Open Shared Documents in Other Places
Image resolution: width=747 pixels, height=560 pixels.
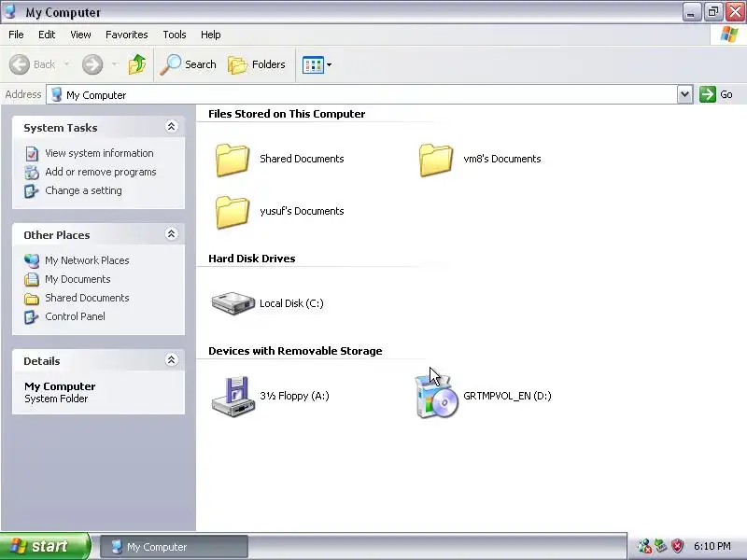(87, 298)
